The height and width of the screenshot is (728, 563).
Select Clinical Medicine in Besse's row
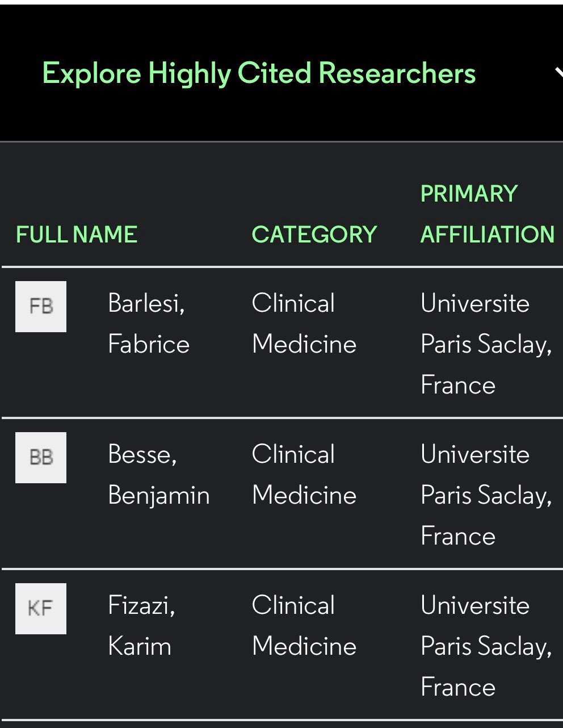[304, 475]
